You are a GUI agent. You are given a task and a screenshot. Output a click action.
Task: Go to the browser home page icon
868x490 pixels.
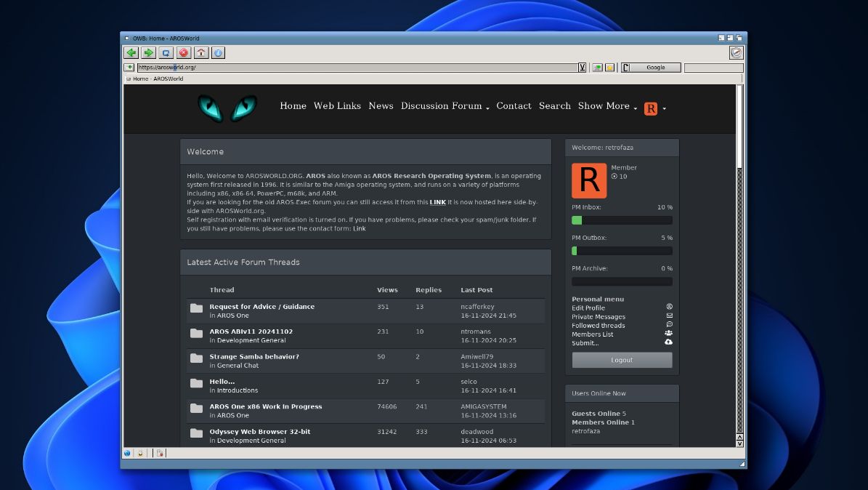coord(201,52)
